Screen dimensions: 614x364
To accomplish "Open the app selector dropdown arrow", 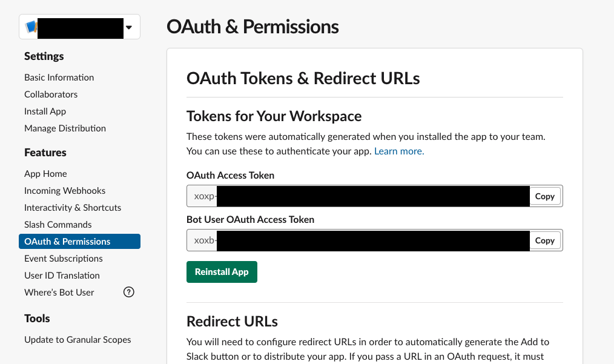I will coord(129,27).
